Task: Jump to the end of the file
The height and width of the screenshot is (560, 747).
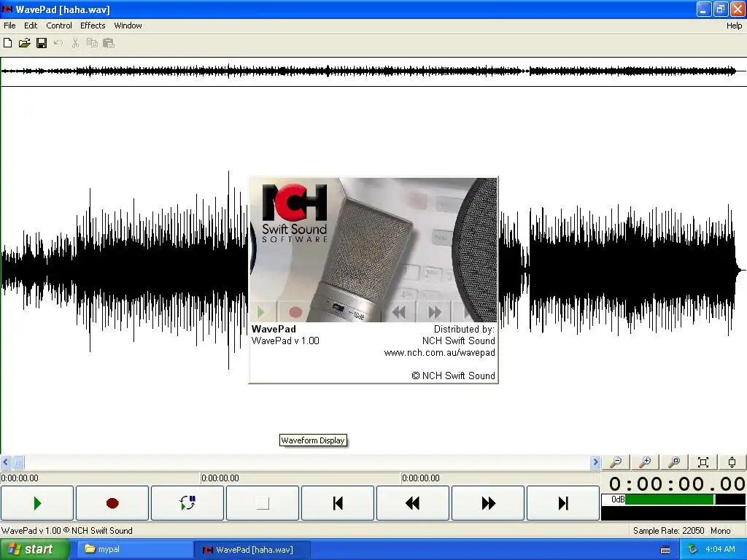Action: point(563,503)
